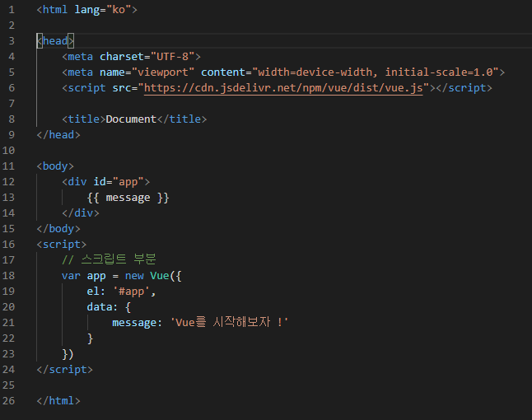Click the charset "UTF-8" value
This screenshot has height=420, width=532.
(172, 57)
